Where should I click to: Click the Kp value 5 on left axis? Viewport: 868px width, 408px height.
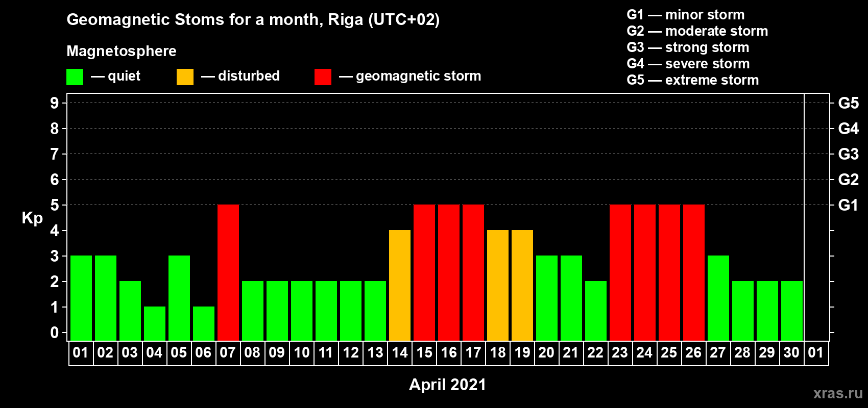coord(55,205)
